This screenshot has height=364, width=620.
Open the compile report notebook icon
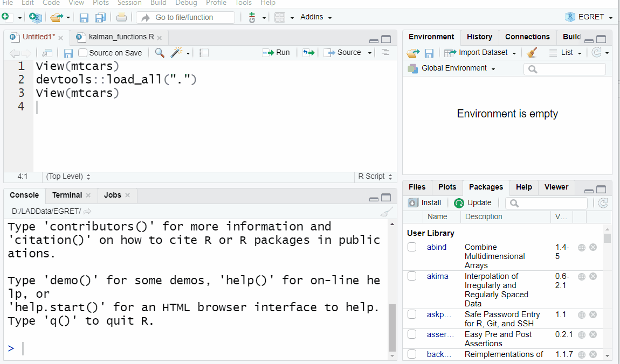point(204,53)
